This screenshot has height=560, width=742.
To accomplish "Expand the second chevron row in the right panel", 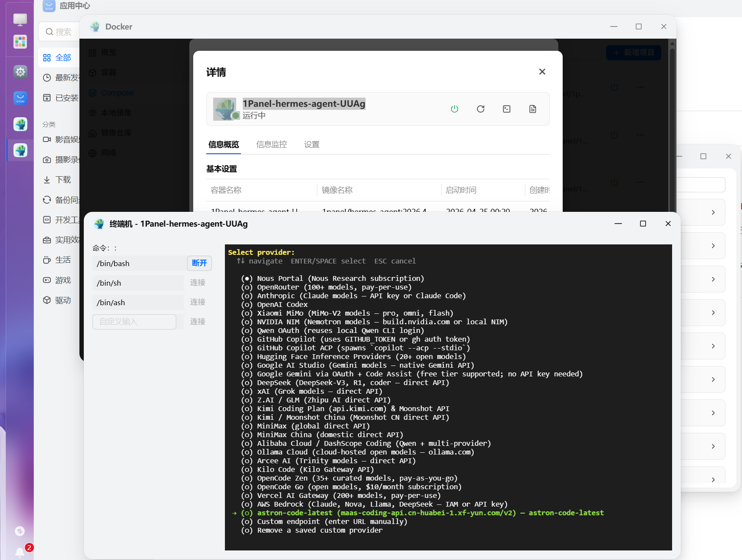I will point(713,246).
